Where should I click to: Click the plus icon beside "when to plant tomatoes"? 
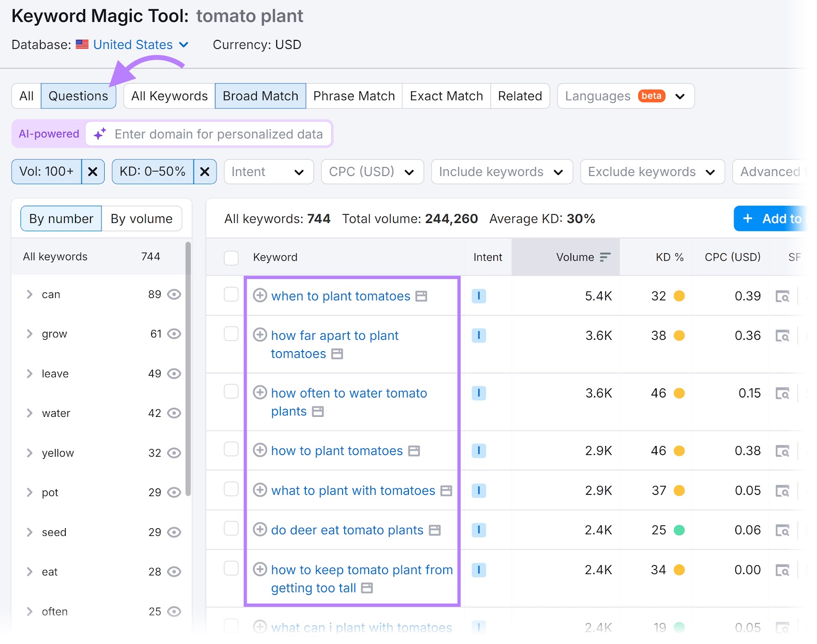(x=260, y=296)
